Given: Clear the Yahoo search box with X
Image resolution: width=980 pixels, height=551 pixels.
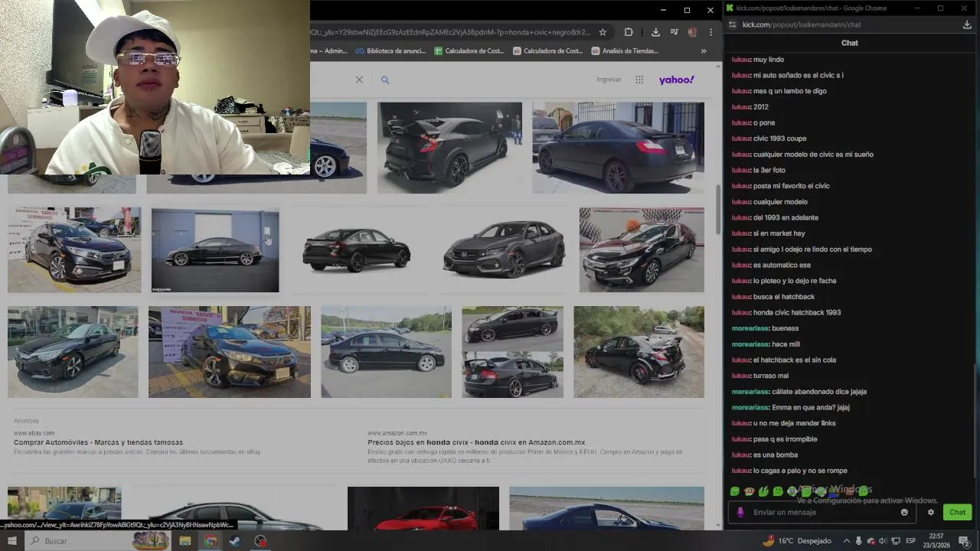Looking at the screenshot, I should pos(359,80).
